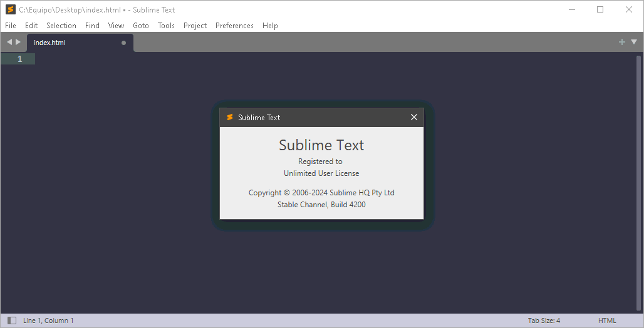
Task: Open the Preferences menu
Action: [234, 26]
